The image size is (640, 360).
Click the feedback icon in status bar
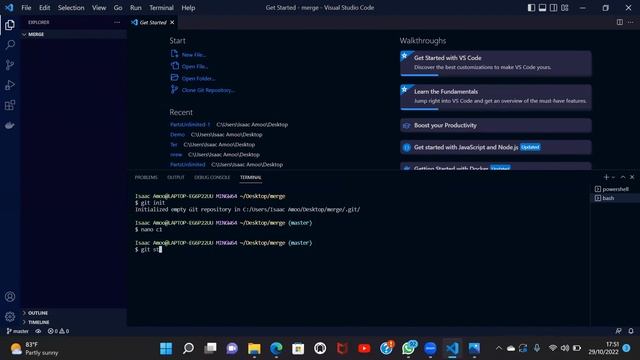click(618, 331)
